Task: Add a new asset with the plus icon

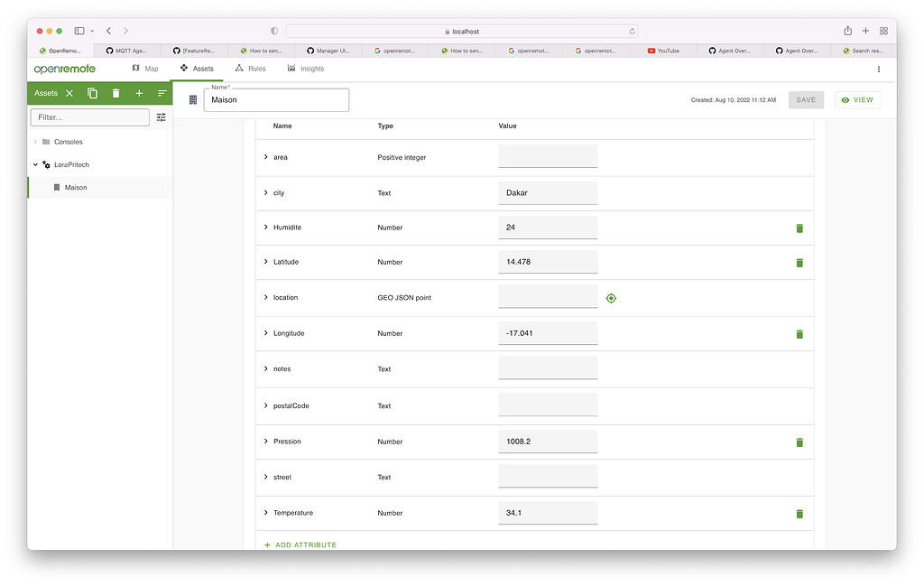Action: (x=139, y=93)
